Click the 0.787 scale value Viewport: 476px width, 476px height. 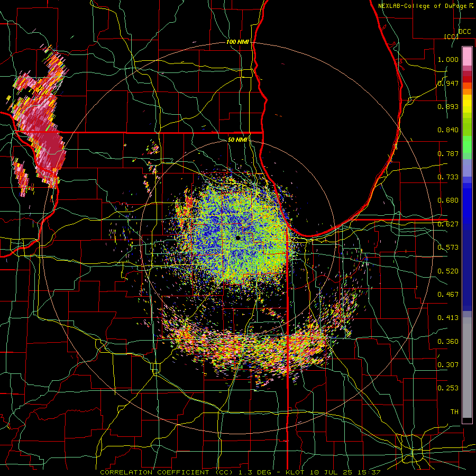pos(448,153)
